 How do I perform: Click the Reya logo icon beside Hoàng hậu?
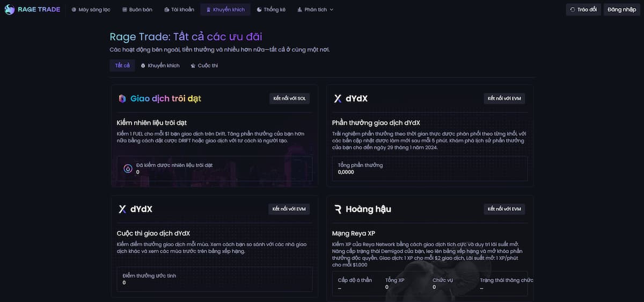pyautogui.click(x=338, y=209)
